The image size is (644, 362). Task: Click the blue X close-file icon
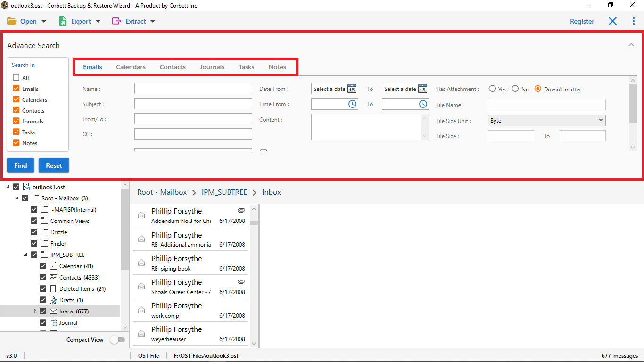click(x=612, y=21)
